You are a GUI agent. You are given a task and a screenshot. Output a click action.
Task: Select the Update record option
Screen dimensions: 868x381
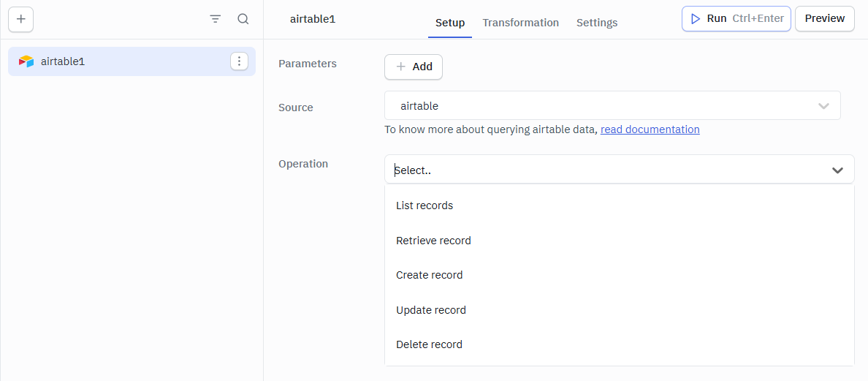click(x=430, y=310)
